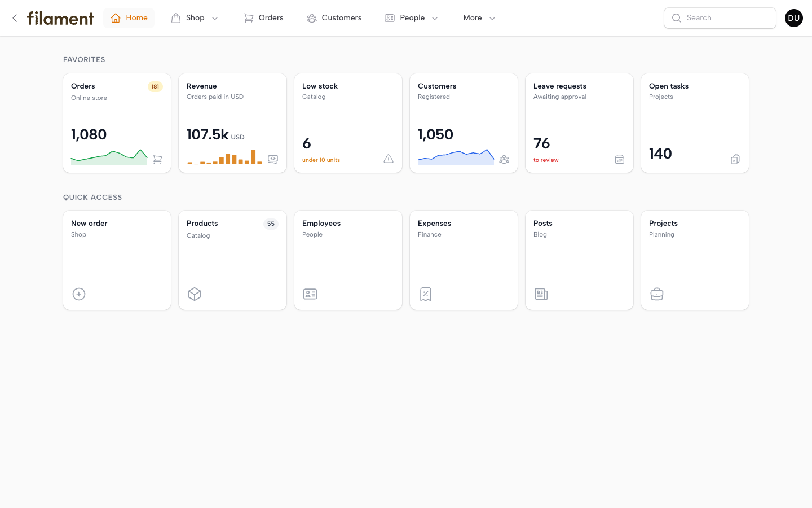
Task: Click the "to review" text on Leave requests
Action: click(x=546, y=160)
